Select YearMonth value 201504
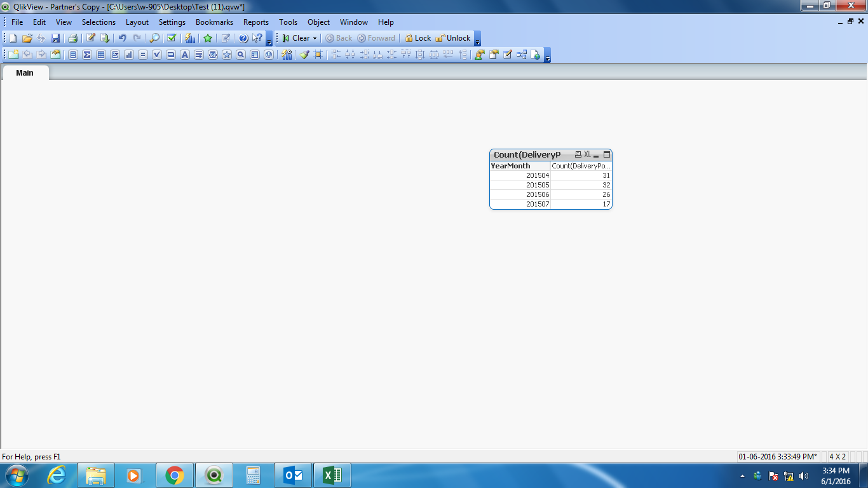Image resolution: width=868 pixels, height=488 pixels. (520, 175)
